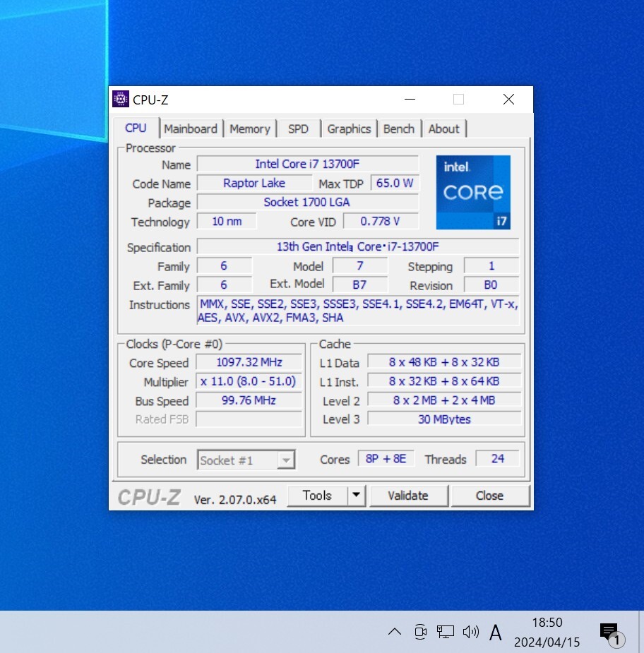Click the Validate button
The height and width of the screenshot is (653, 644).
[x=408, y=495]
